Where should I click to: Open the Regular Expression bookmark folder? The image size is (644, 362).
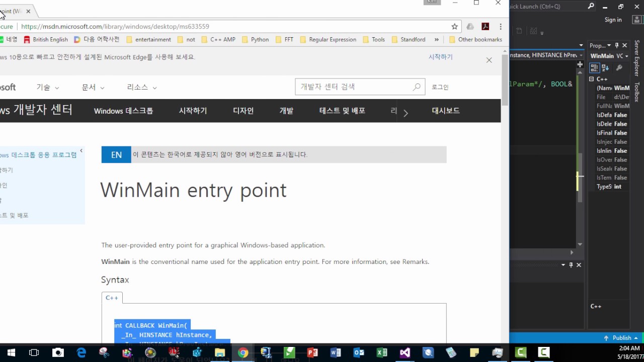tap(328, 39)
